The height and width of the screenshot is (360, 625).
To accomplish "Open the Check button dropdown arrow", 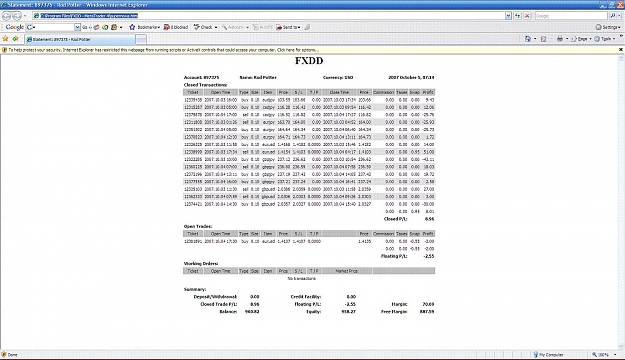I will (216, 28).
